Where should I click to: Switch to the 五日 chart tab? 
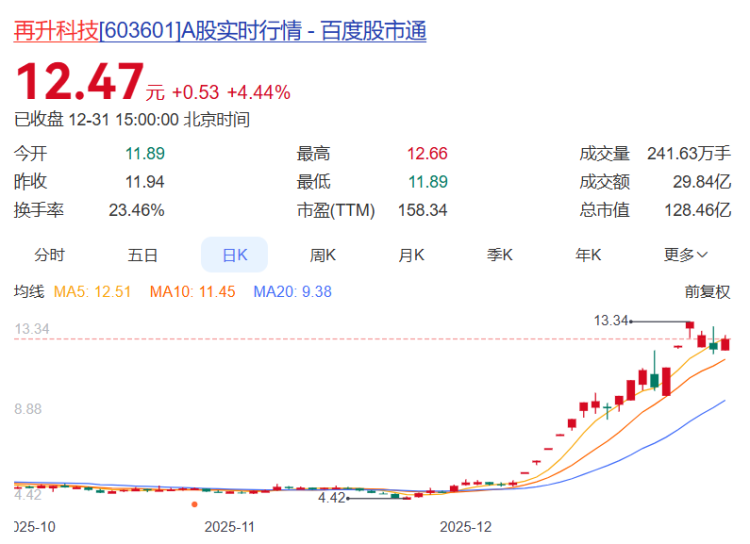click(143, 255)
